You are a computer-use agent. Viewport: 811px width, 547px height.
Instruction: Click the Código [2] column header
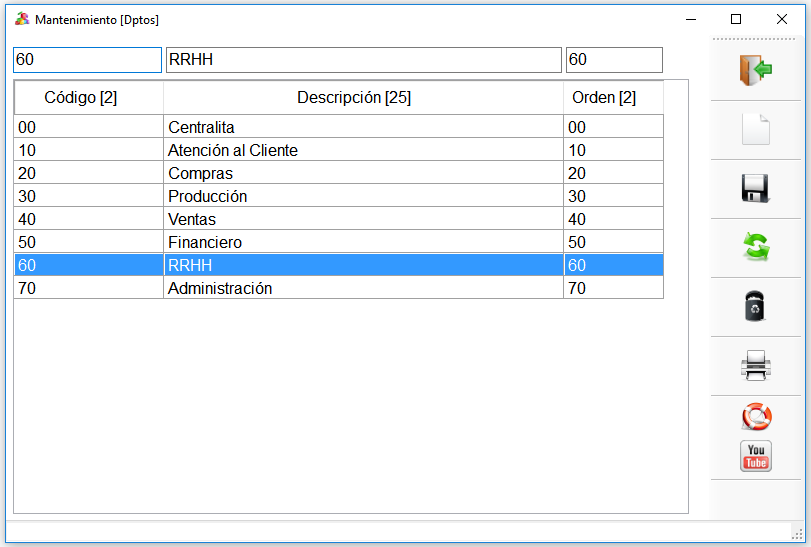[x=88, y=98]
